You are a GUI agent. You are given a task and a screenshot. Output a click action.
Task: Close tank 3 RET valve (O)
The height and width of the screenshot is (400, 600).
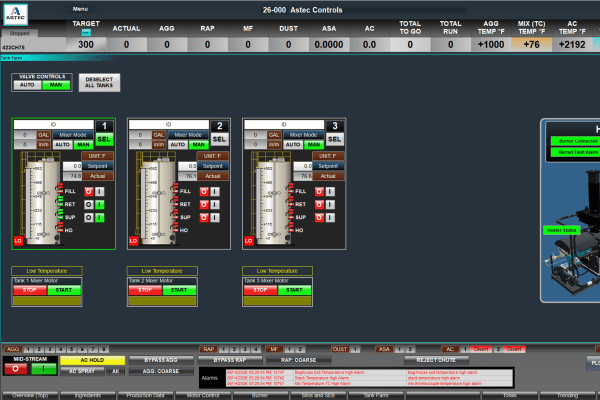click(x=319, y=205)
